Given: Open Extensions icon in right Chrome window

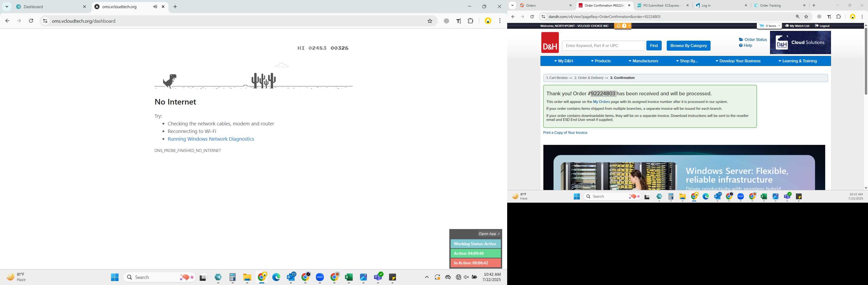Looking at the screenshot, I should click(839, 16).
